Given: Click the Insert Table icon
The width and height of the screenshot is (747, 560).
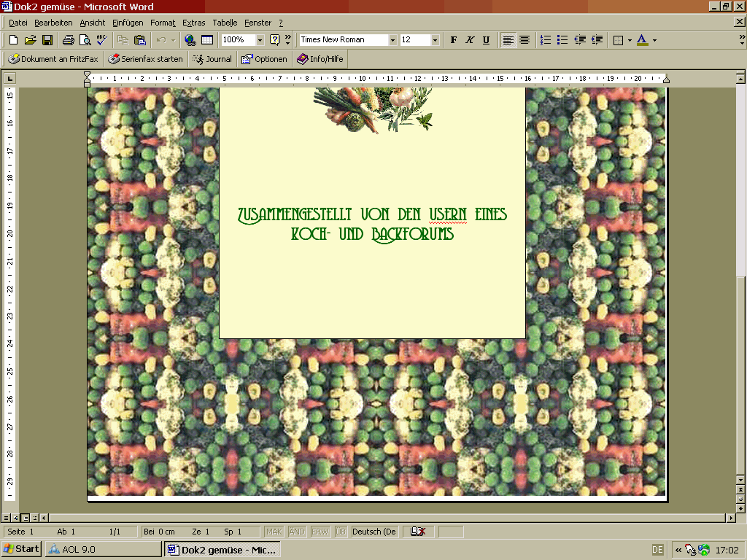Looking at the screenshot, I should pyautogui.click(x=207, y=40).
